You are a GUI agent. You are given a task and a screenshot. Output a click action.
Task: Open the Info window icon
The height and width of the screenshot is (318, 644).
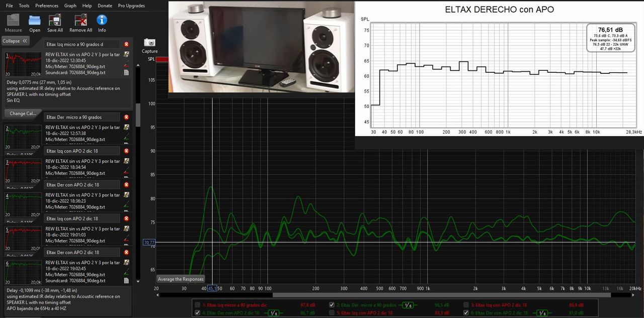(x=102, y=21)
